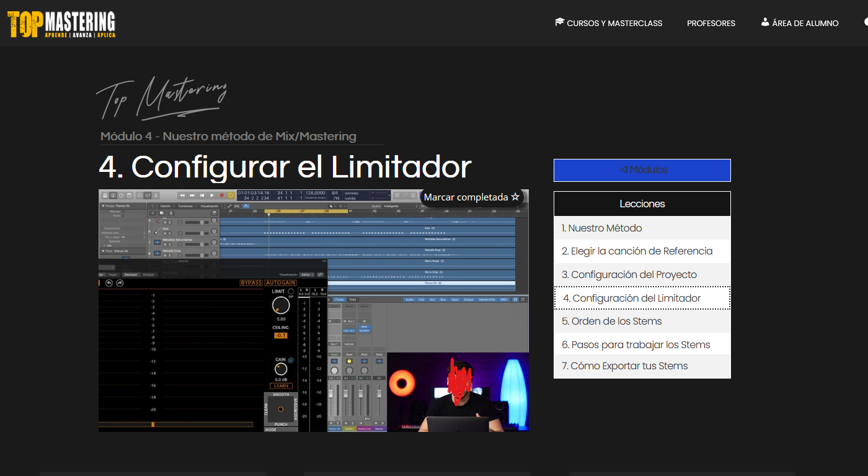Click the Kick track's pan knob
This screenshot has height=476, width=868.
(215, 232)
